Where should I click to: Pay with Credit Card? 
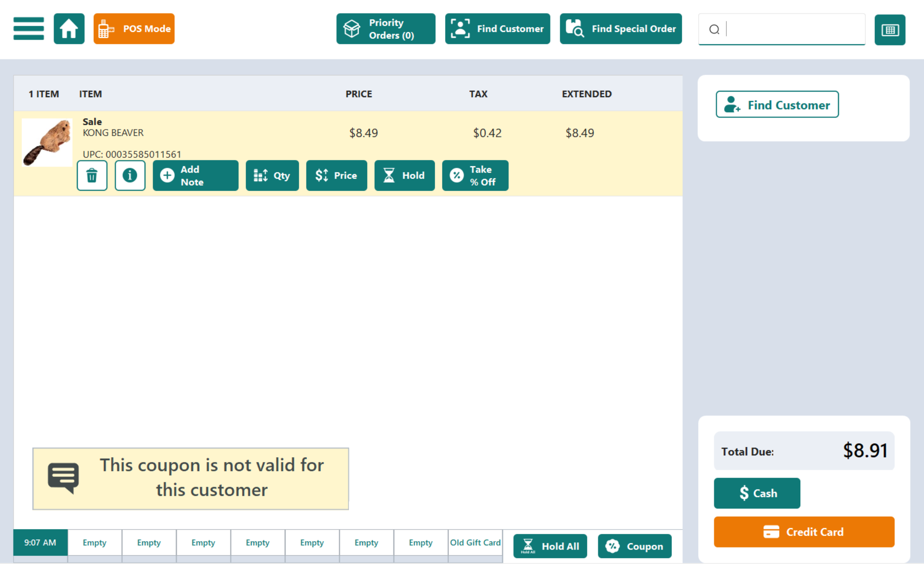[804, 532]
